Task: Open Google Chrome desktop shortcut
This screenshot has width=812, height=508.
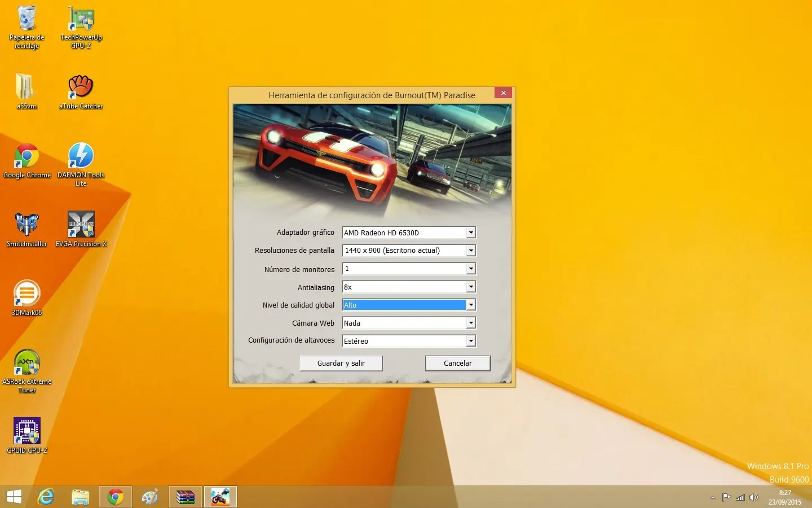Action: coord(27,161)
